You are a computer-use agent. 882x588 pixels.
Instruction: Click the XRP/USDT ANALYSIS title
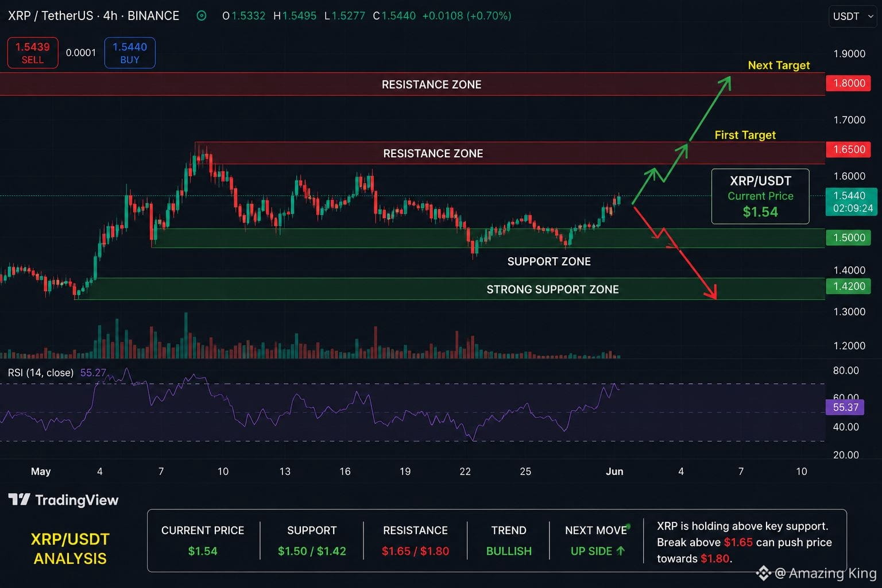tap(70, 549)
